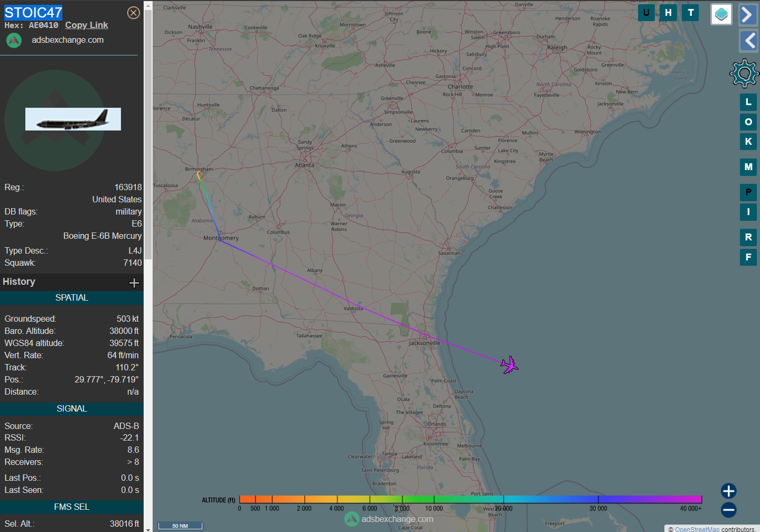Toggle the U map filter button
Viewport: 760px width, 532px height.
[x=646, y=13]
